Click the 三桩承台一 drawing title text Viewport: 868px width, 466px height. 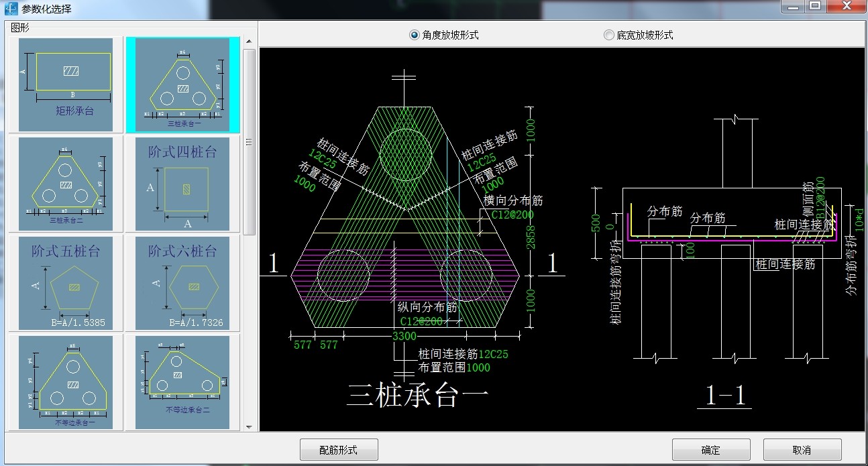tap(418, 396)
